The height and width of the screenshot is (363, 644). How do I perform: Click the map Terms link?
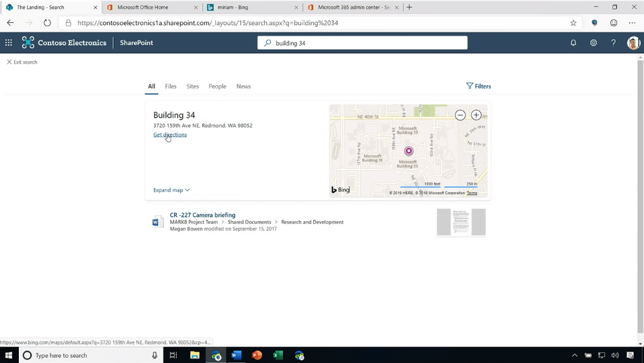pos(472,193)
